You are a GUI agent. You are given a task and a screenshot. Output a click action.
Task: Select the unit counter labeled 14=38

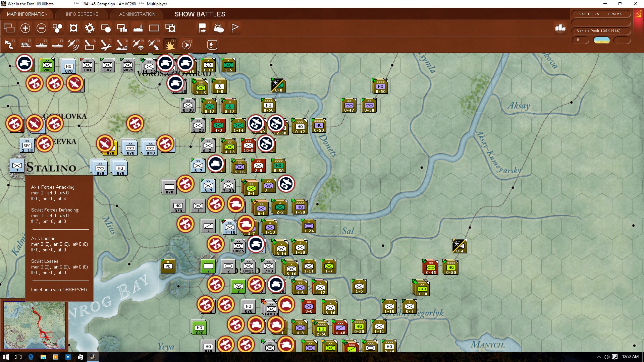271,309
